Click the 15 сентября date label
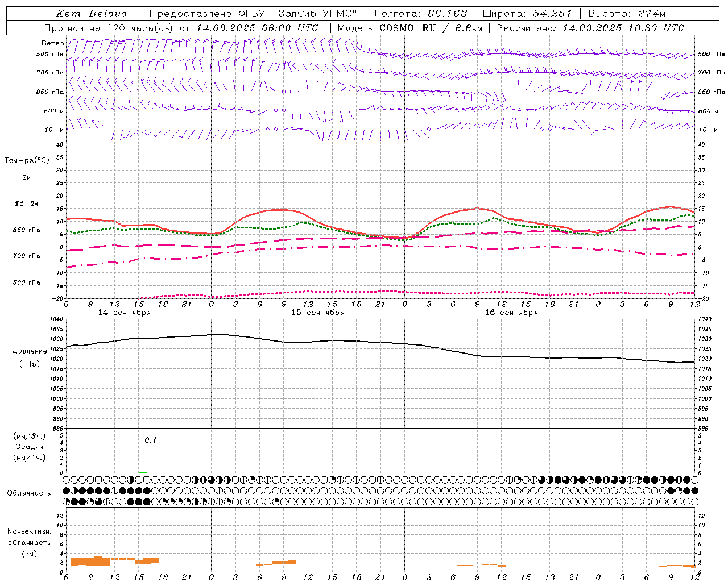The width and height of the screenshot is (728, 582). [x=318, y=313]
